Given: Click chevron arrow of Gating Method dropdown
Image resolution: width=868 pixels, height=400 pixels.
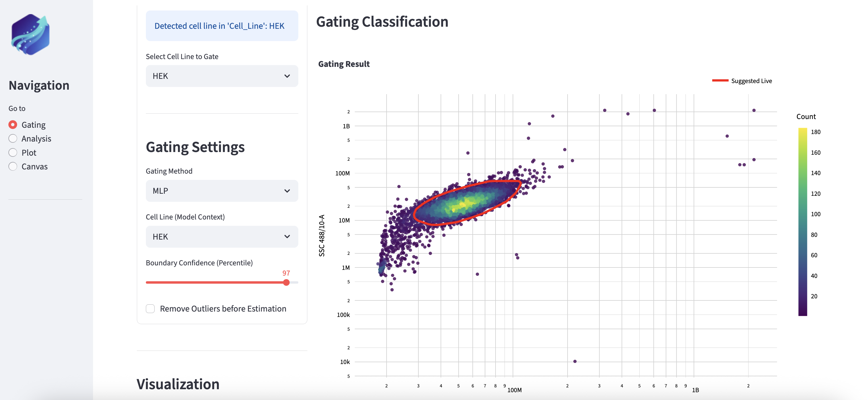Looking at the screenshot, I should coord(287,191).
